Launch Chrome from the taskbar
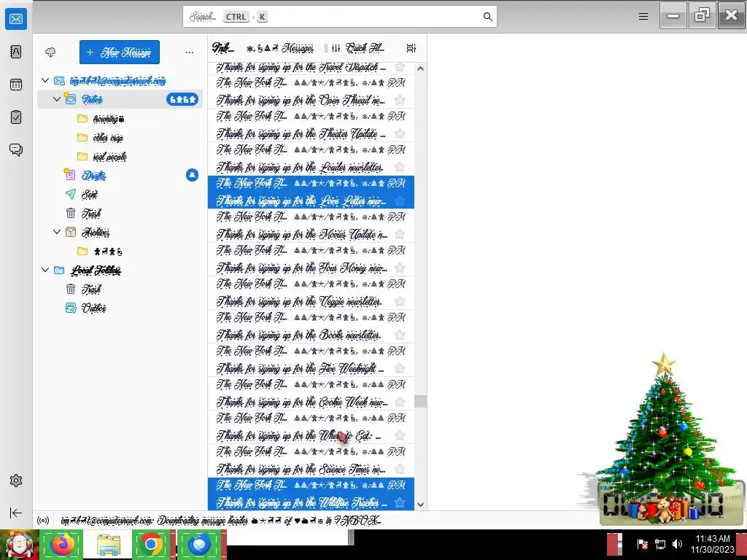 pyautogui.click(x=152, y=544)
